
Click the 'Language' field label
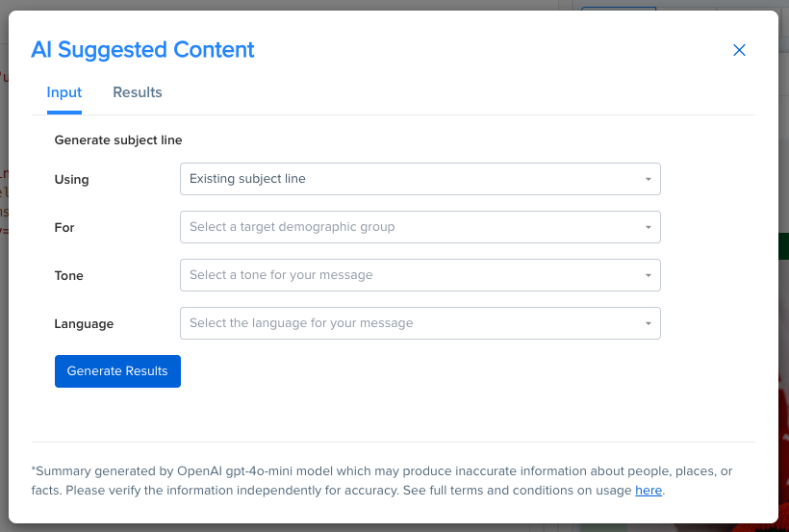click(x=84, y=323)
